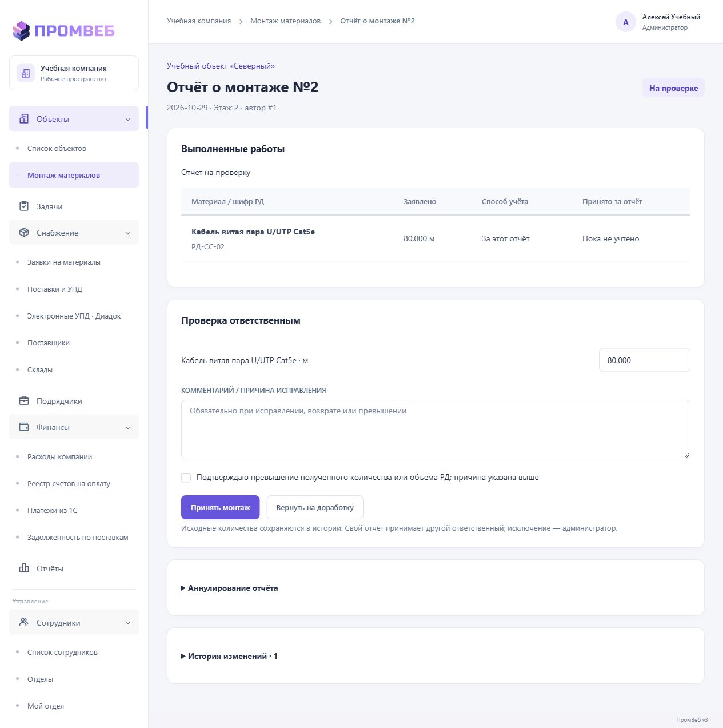
Task: Click the На проверке status badge
Action: tap(673, 88)
